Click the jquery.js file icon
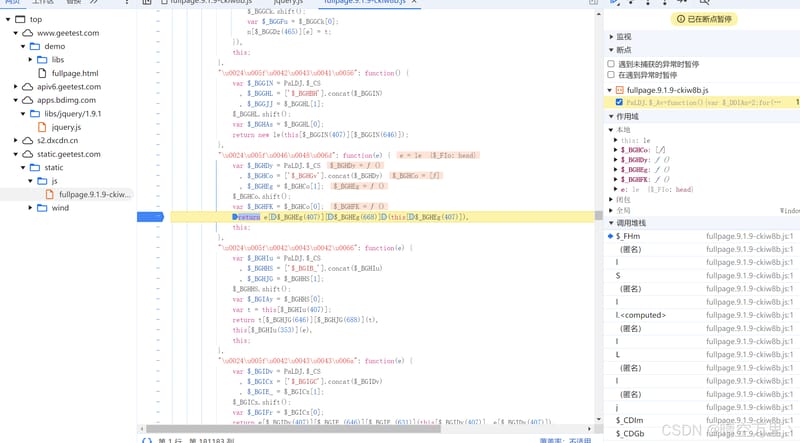 42,127
